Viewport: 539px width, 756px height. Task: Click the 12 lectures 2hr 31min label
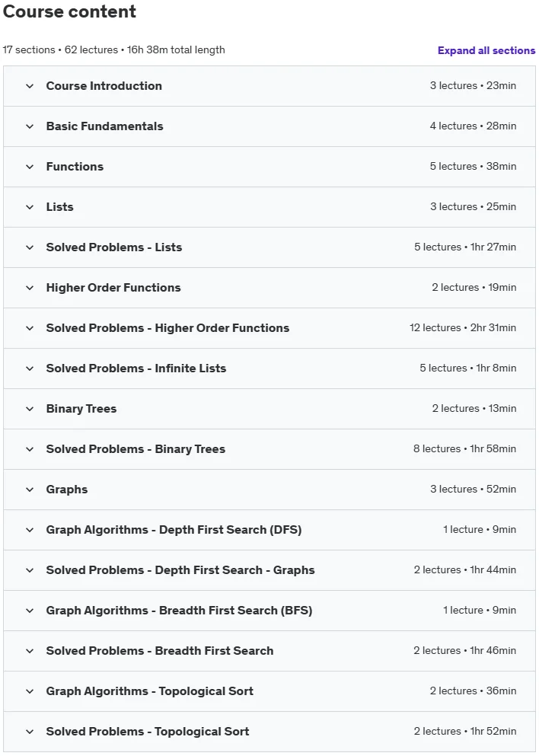463,328
